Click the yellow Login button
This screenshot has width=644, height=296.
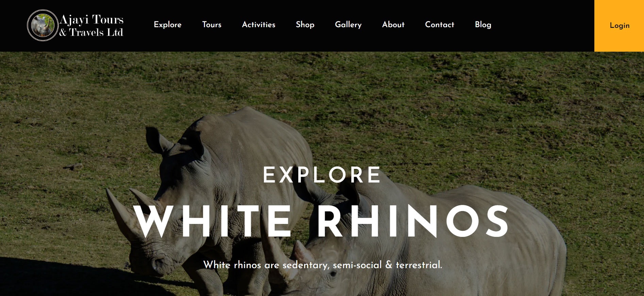click(x=619, y=26)
